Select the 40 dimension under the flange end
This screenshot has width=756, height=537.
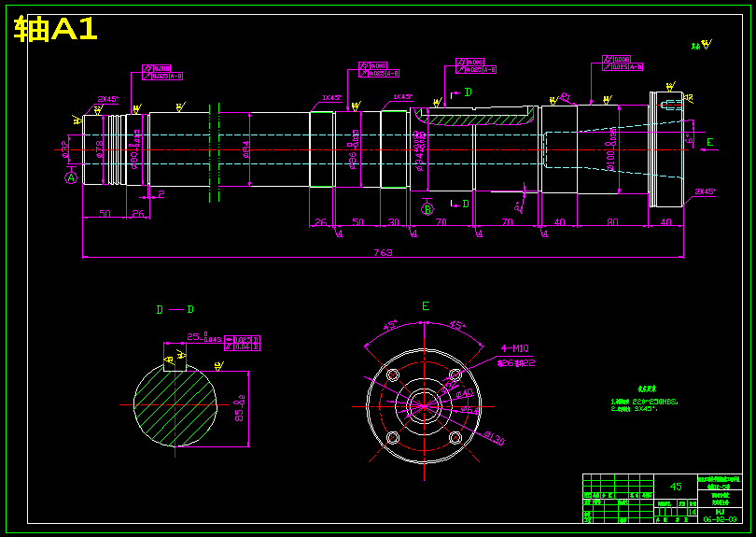(665, 222)
